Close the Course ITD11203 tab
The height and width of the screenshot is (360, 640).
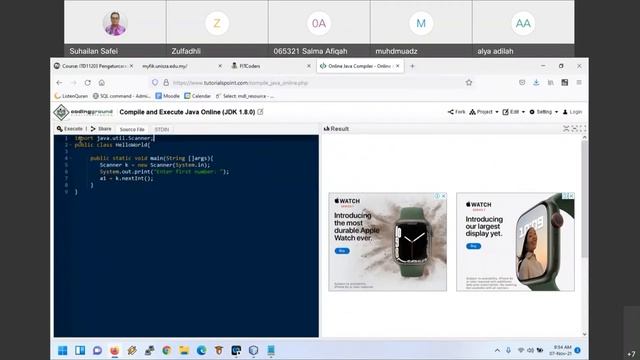point(131,66)
